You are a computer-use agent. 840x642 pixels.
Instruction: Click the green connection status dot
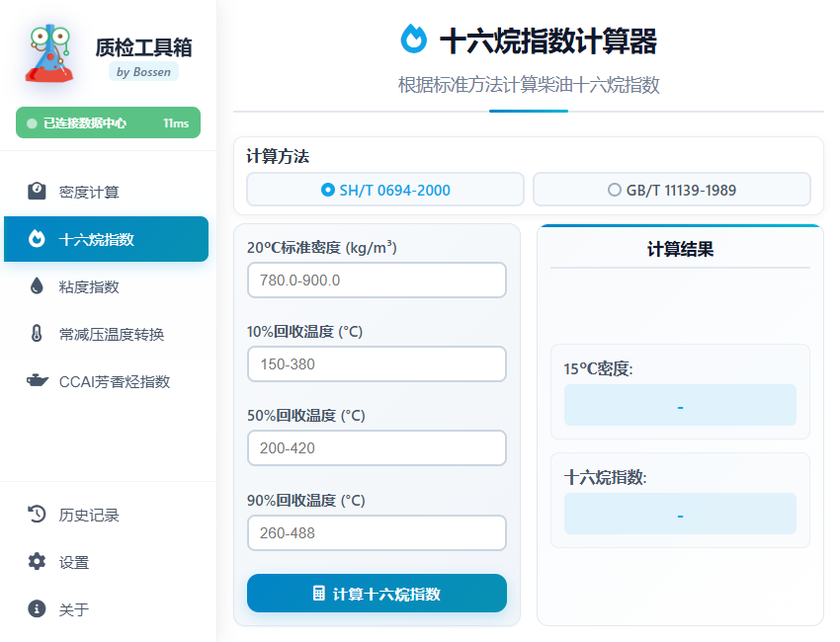pos(33,123)
